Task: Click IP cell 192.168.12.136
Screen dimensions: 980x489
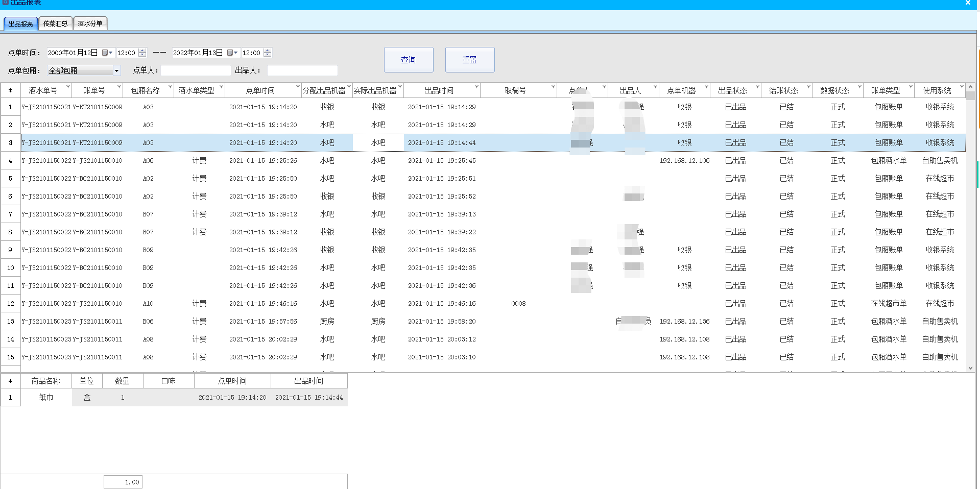Action: click(684, 322)
